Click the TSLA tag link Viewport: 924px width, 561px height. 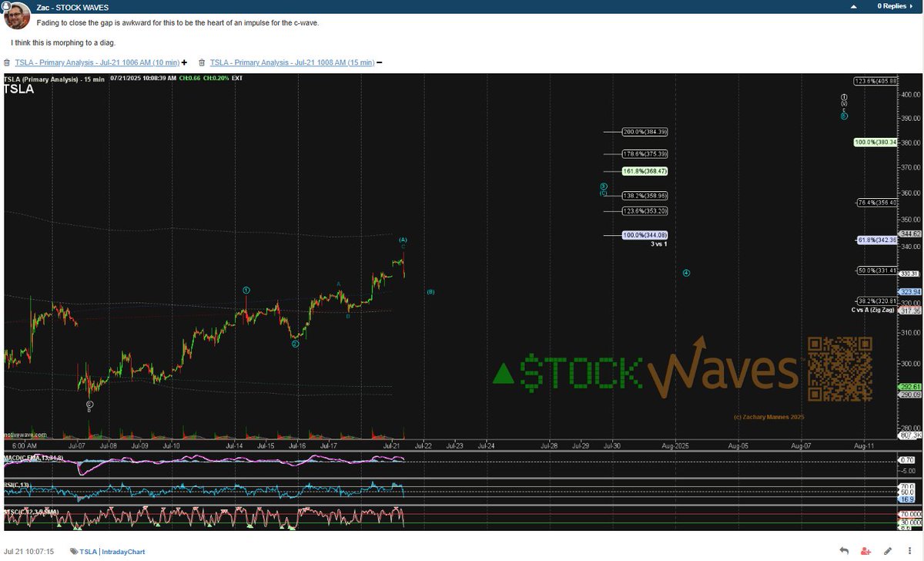point(88,552)
